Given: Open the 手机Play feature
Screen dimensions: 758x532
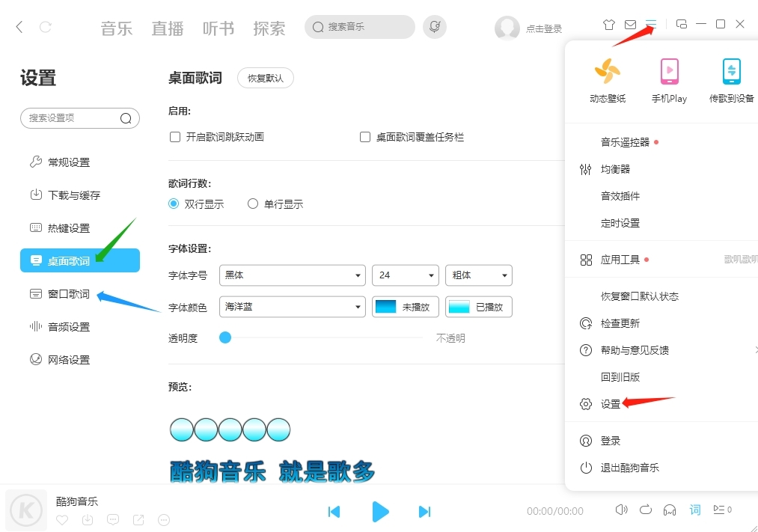Looking at the screenshot, I should click(669, 79).
